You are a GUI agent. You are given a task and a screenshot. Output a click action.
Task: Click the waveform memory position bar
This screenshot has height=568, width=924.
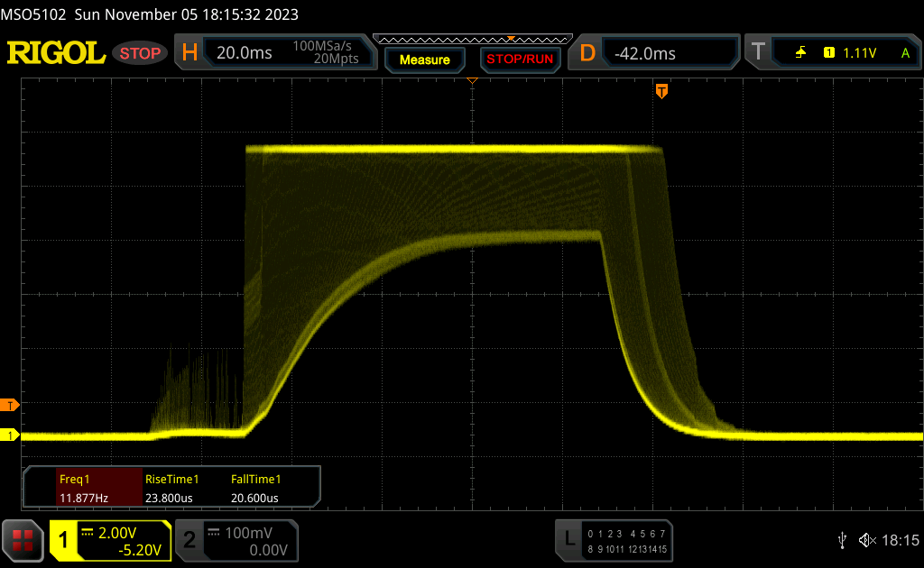tap(472, 39)
